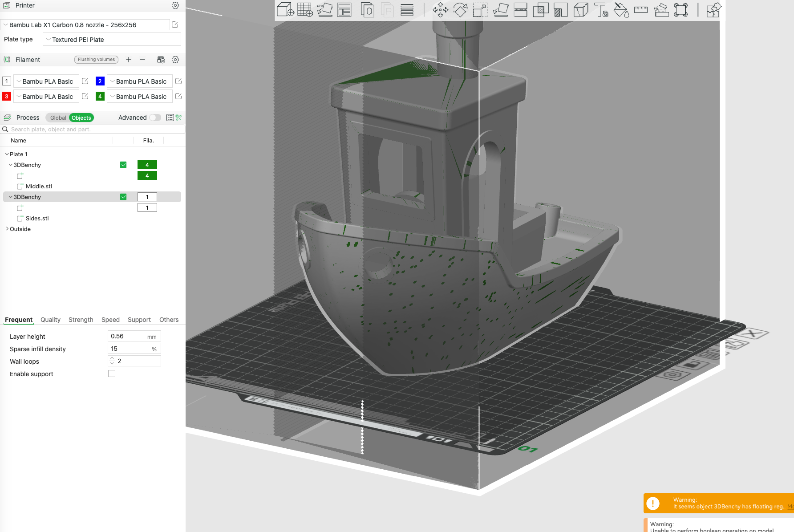Switch to Assembly view puzzle icon
This screenshot has width=794, height=532.
713,10
